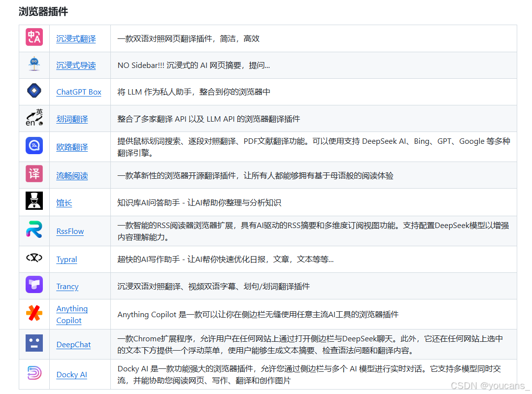The image size is (532, 394).
Task: Click text '整合了多家翻译 API 以及 LLM API'
Action: [176, 119]
